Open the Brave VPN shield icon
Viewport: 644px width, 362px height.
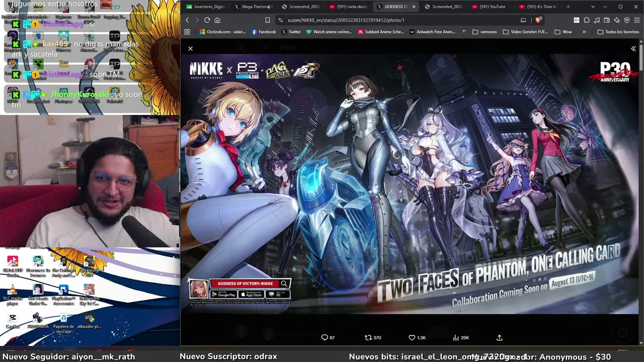(627, 20)
